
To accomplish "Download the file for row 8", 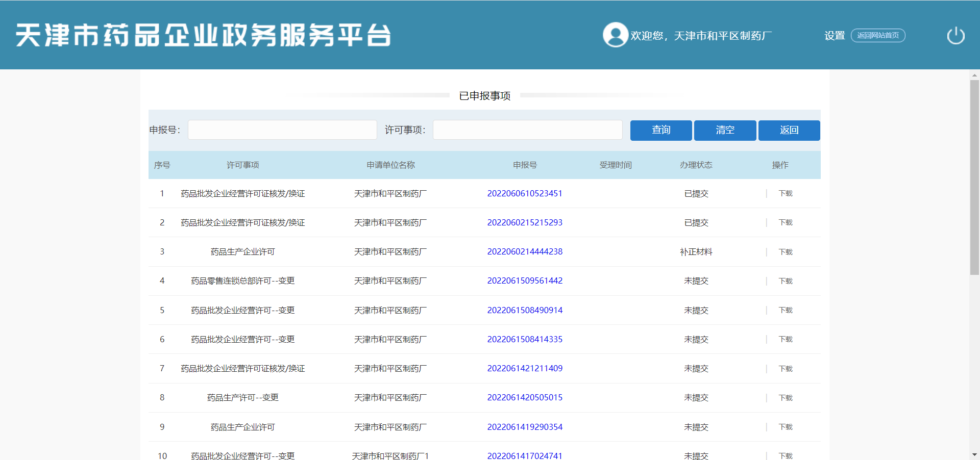I will point(785,398).
